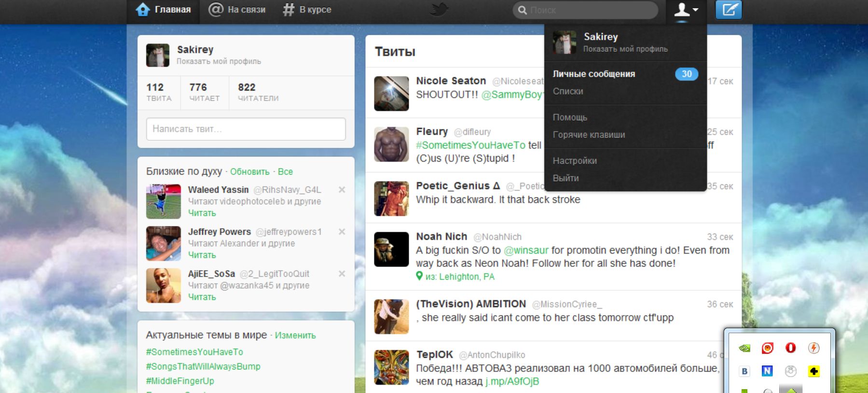Click Noah Nich tweet avatar
The height and width of the screenshot is (393, 868).
(391, 250)
